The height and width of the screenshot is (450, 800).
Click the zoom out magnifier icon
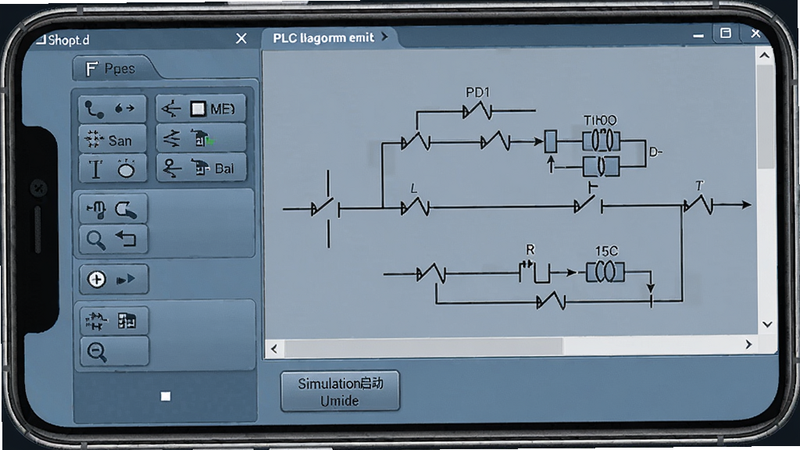pos(96,352)
